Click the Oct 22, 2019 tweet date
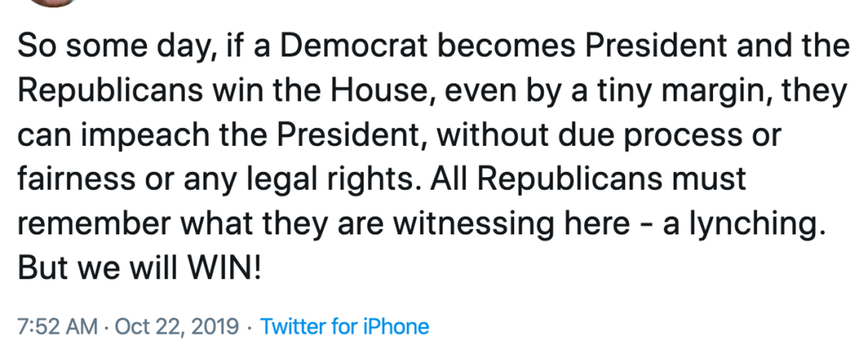The image size is (868, 349). (177, 327)
